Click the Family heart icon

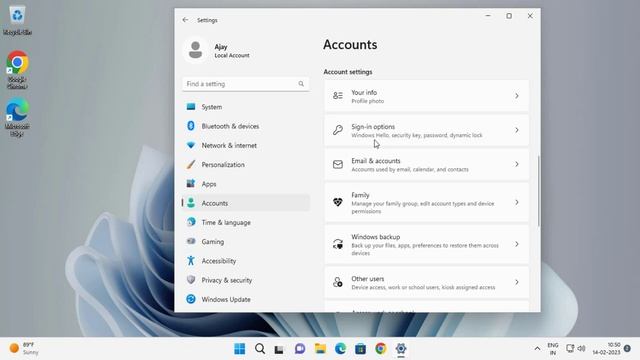pyautogui.click(x=338, y=202)
